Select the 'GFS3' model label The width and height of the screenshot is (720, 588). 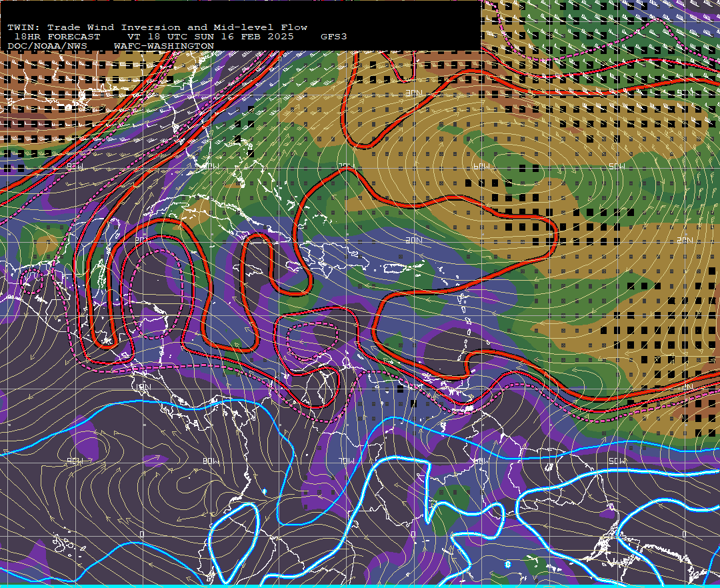pyautogui.click(x=334, y=37)
